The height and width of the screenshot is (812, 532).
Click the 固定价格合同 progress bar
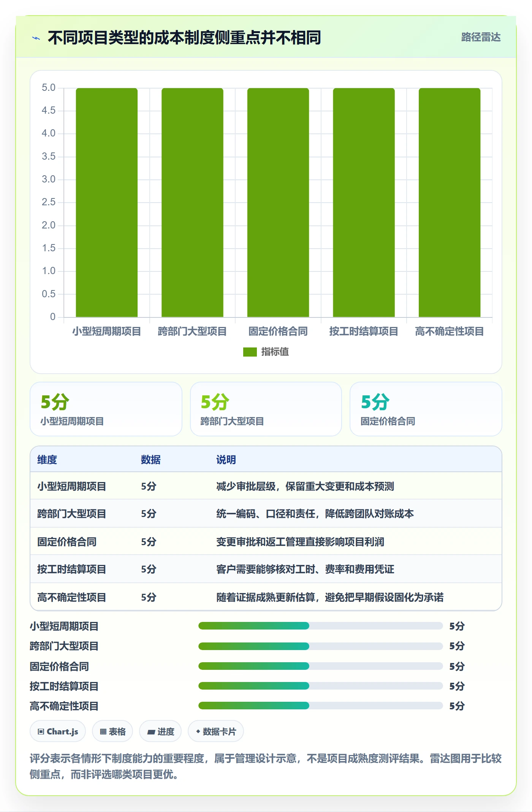(320, 666)
